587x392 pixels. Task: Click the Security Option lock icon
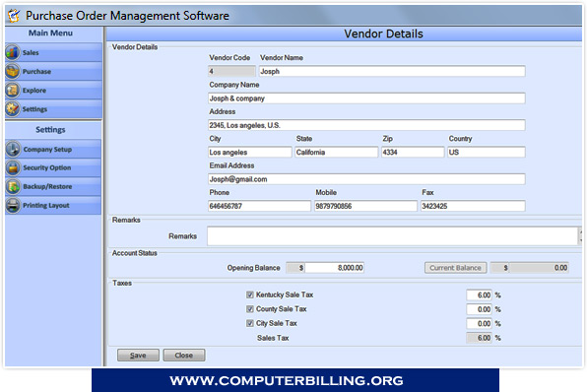click(13, 167)
